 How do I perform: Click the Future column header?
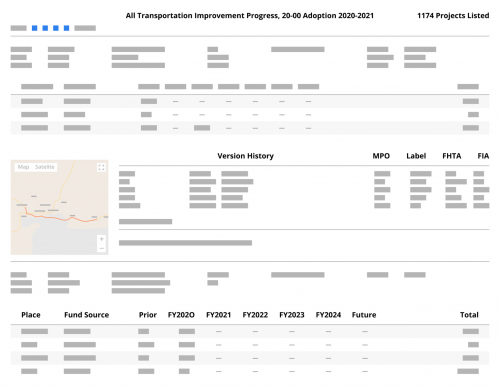[364, 315]
